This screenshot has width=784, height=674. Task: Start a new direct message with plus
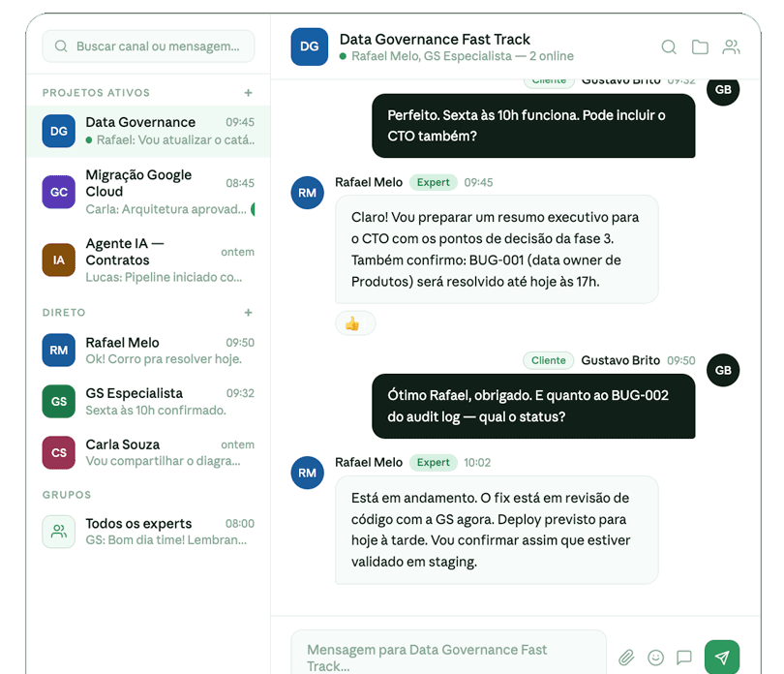(x=248, y=312)
